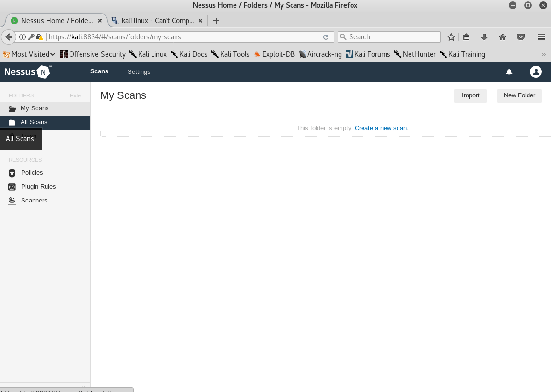Reload the page with the refresh icon

pyautogui.click(x=326, y=36)
